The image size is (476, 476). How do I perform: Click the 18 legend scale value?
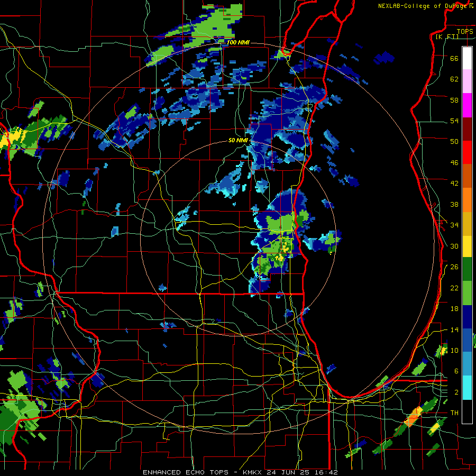pyautogui.click(x=454, y=309)
